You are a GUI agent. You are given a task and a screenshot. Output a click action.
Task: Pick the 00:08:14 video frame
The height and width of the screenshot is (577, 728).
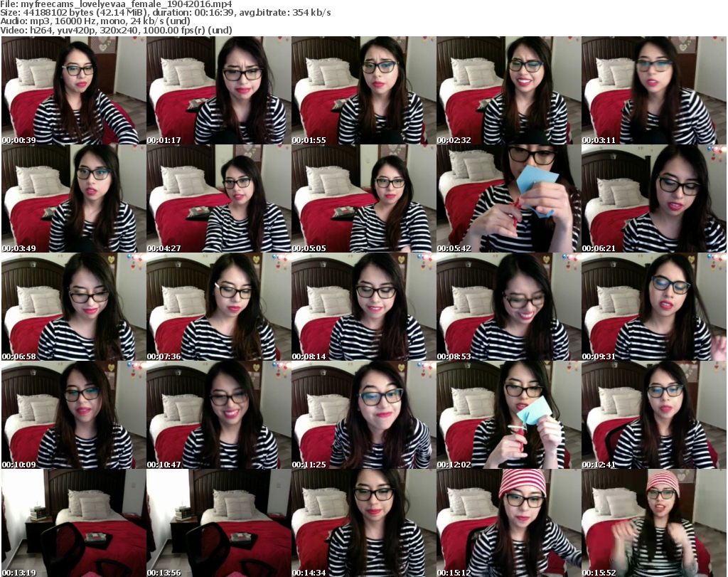pos(363,307)
